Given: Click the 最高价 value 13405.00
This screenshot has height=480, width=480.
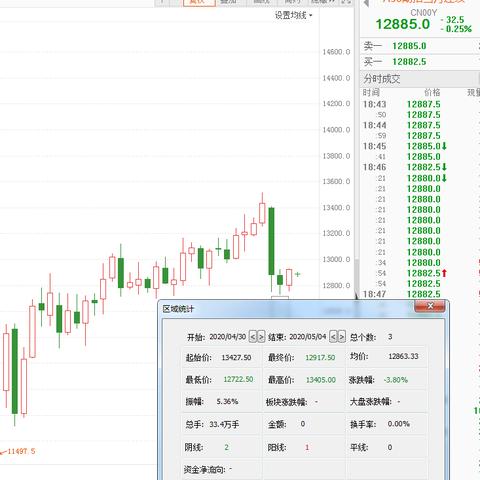Looking at the screenshot, I should coord(321,380).
